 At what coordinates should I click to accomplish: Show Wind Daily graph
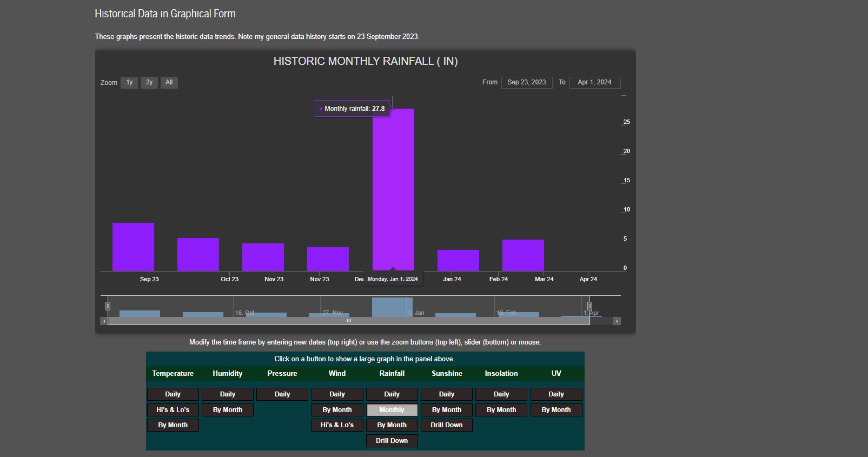337,394
